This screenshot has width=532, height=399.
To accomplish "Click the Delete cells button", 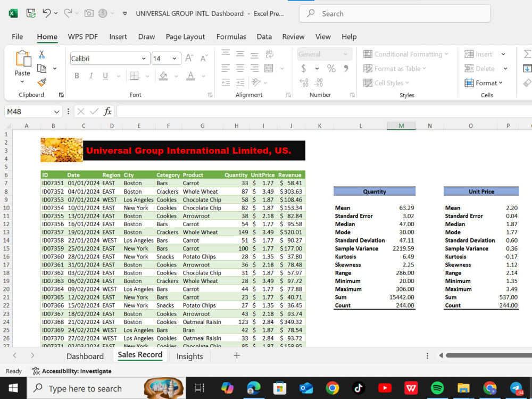I will [x=479, y=69].
